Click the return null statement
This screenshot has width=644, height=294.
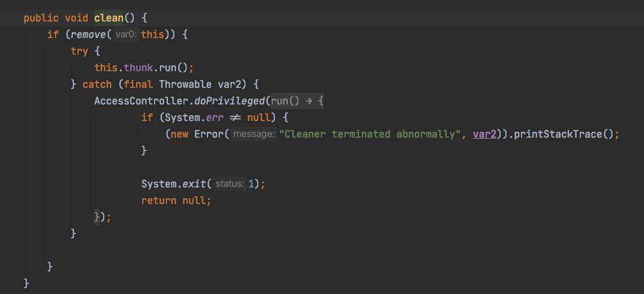(176, 200)
